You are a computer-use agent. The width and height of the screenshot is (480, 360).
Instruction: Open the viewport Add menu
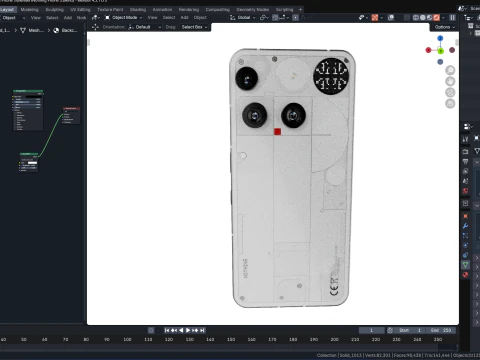tap(184, 18)
